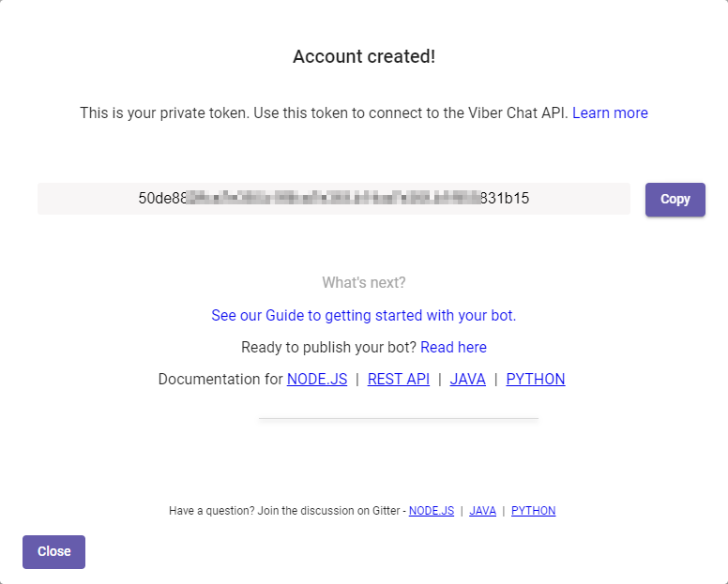Open the Learn more link about Viber Chat API
The height and width of the screenshot is (584, 728).
610,112
